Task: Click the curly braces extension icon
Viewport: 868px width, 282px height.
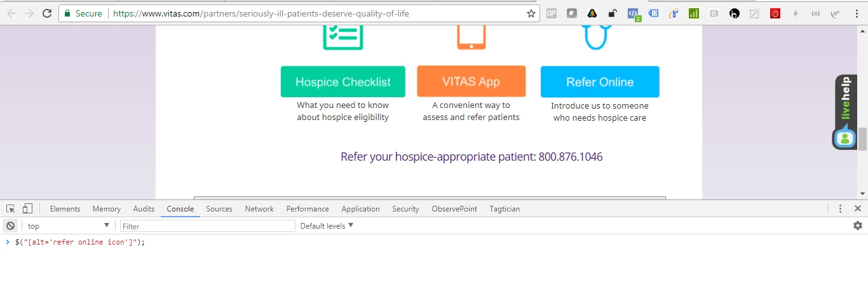Action: coord(816,13)
